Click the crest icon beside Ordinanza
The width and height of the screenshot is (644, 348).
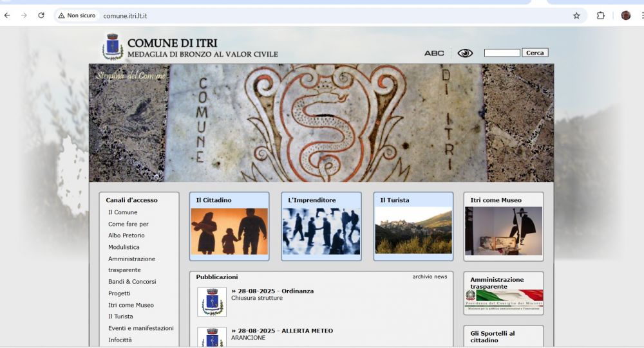(212, 302)
